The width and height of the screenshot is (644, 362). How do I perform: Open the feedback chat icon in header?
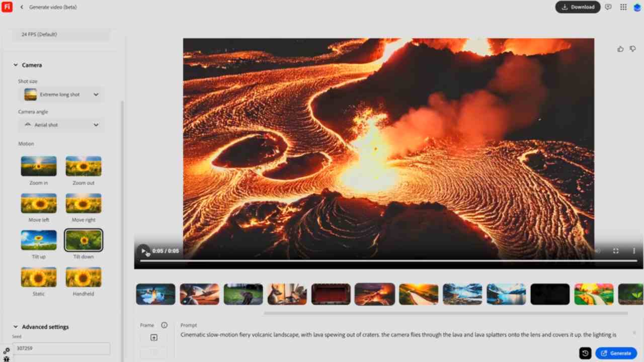tap(608, 7)
